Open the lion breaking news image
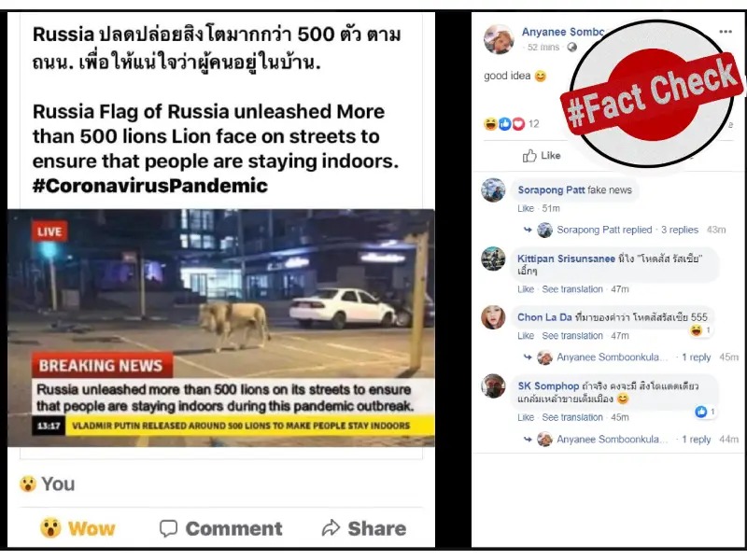747x560 pixels. (221, 328)
